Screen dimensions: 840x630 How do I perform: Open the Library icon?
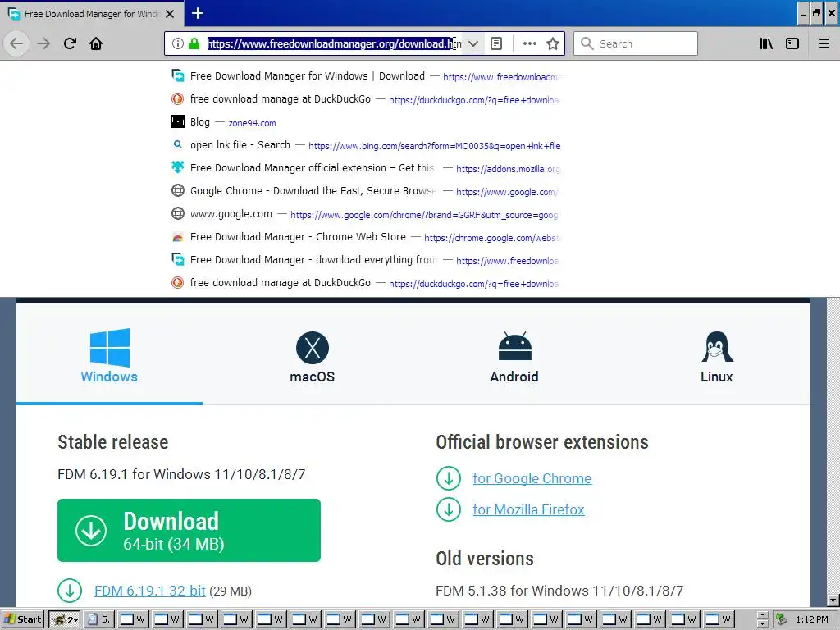tap(766, 43)
